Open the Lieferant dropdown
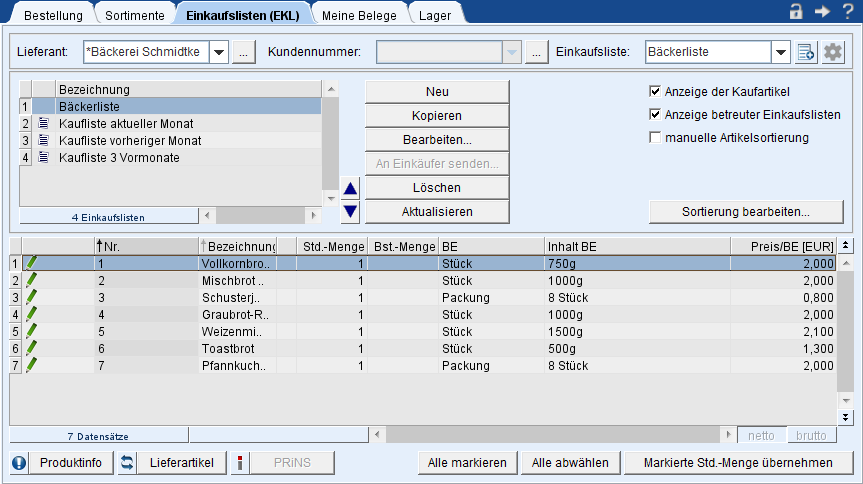 [219, 52]
